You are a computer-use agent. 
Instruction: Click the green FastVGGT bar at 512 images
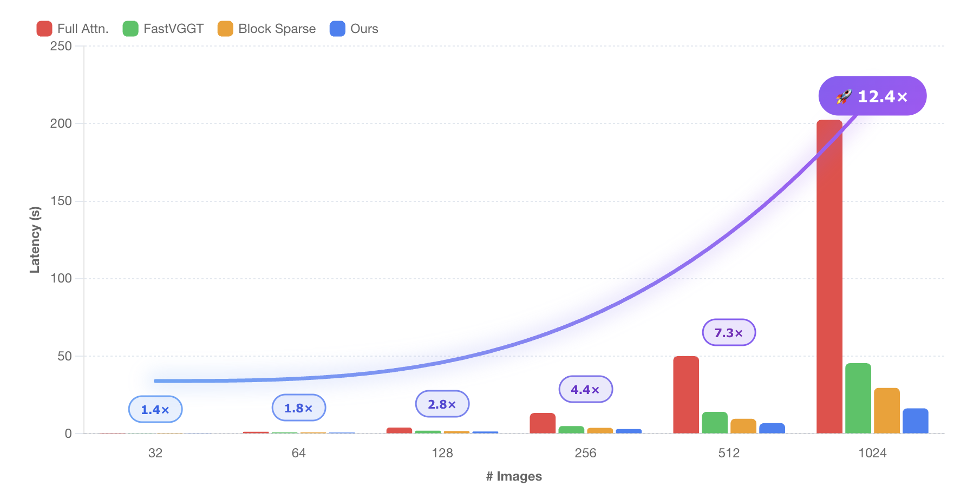click(715, 423)
